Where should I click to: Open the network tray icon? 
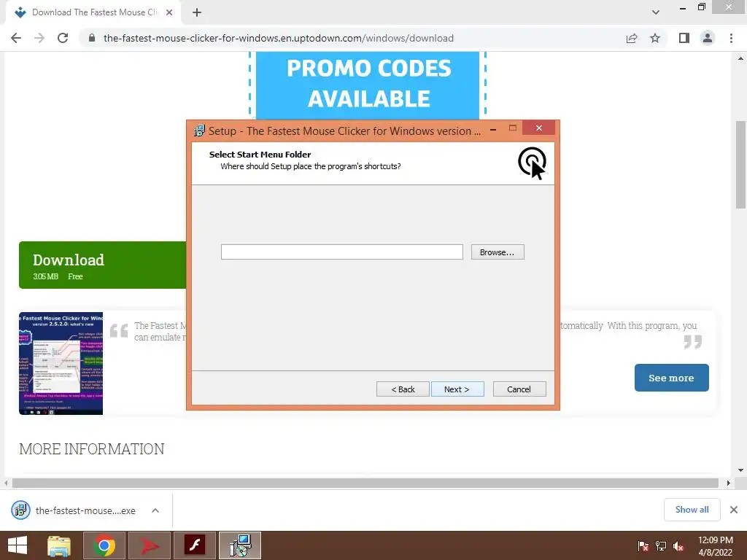pos(661,545)
